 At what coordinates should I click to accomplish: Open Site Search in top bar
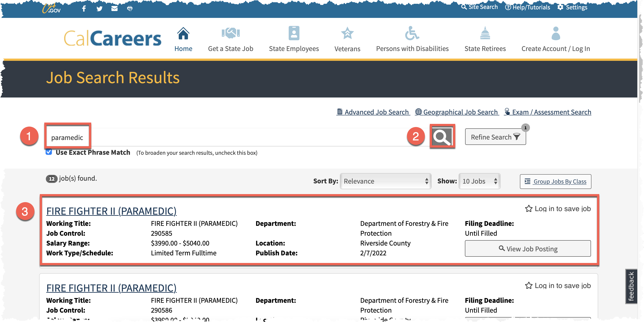[x=479, y=7]
